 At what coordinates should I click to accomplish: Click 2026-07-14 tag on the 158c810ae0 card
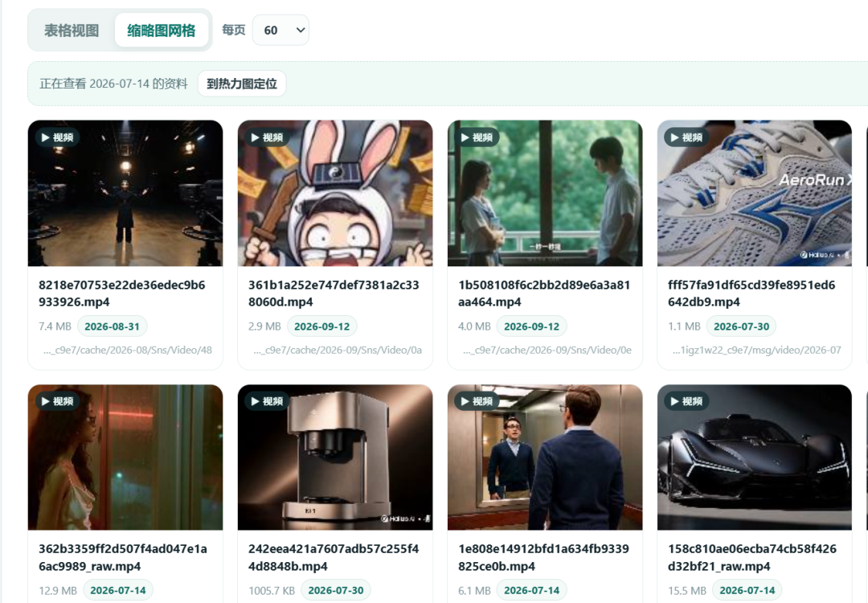pos(747,590)
